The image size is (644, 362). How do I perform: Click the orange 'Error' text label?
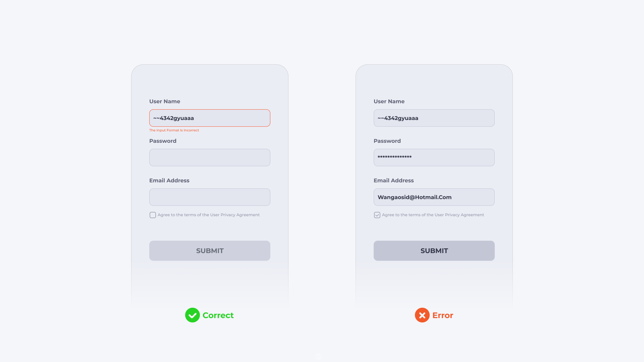[443, 315]
